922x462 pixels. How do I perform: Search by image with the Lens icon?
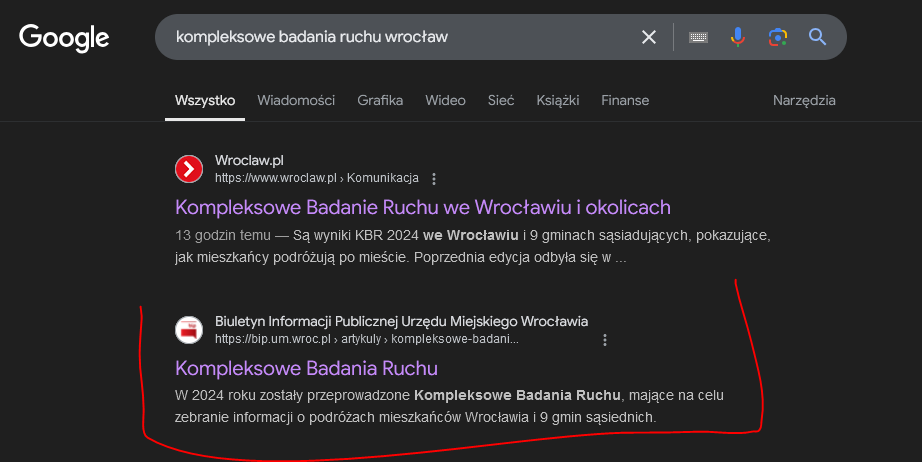click(777, 37)
